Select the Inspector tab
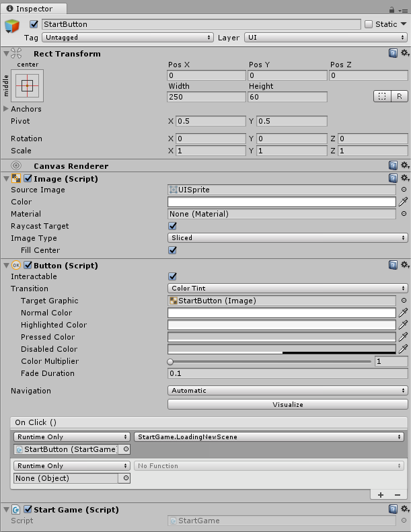The height and width of the screenshot is (532, 411). pyautogui.click(x=34, y=9)
